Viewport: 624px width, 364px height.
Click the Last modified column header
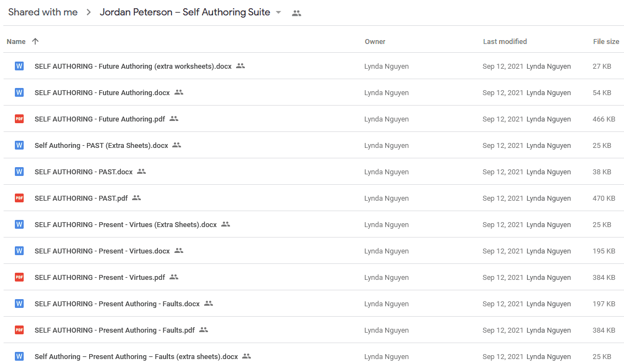point(505,41)
